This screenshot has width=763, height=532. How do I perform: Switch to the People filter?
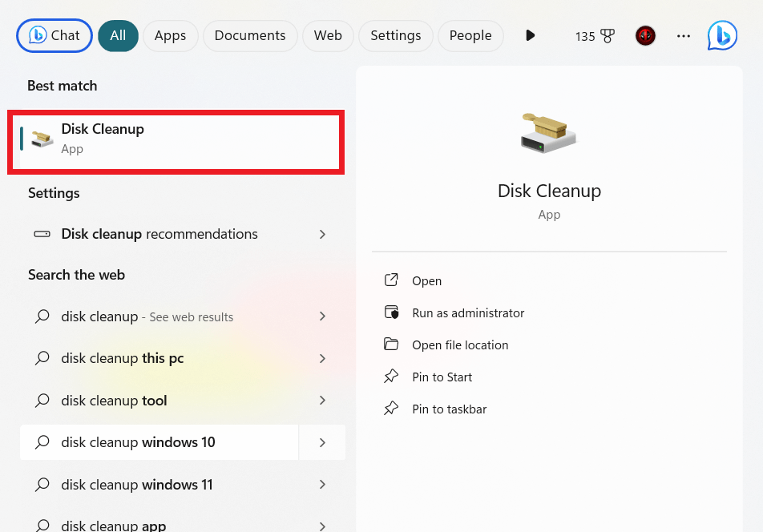470,35
